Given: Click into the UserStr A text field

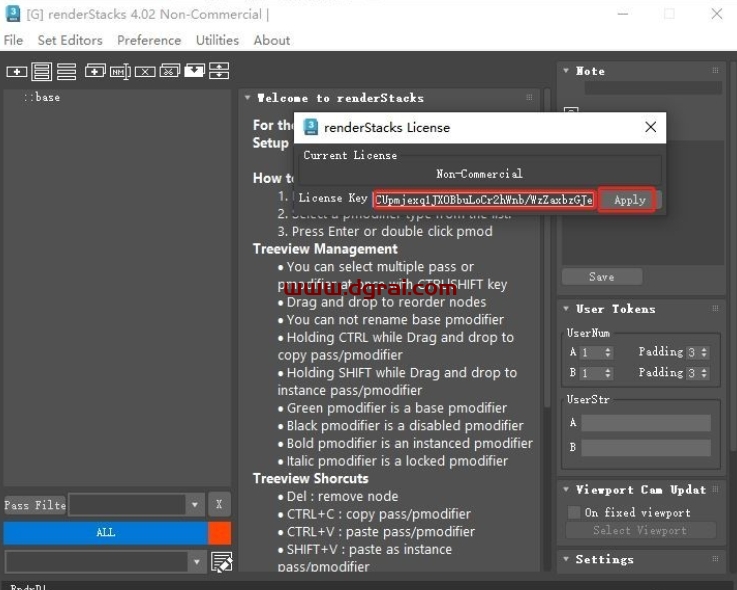Looking at the screenshot, I should tap(646, 423).
